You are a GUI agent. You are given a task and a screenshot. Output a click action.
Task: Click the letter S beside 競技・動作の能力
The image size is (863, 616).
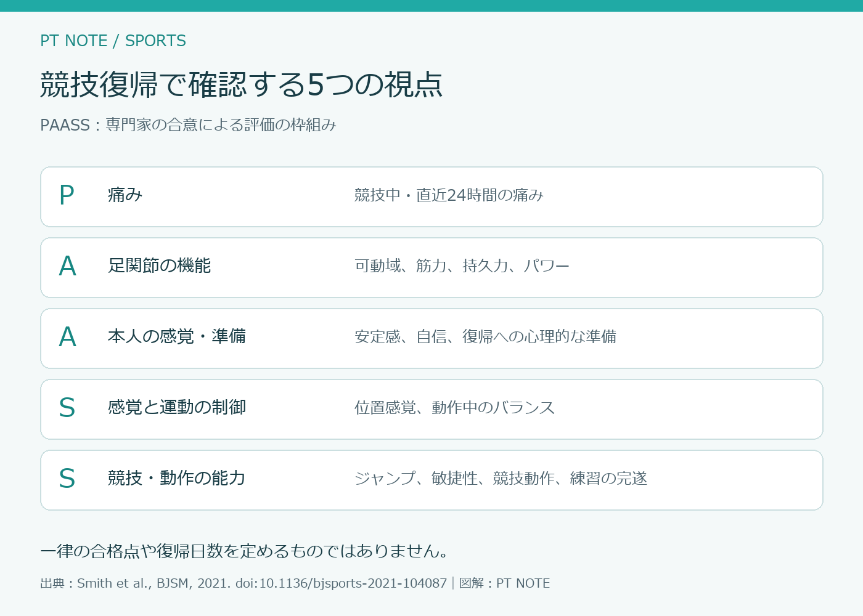pos(67,479)
